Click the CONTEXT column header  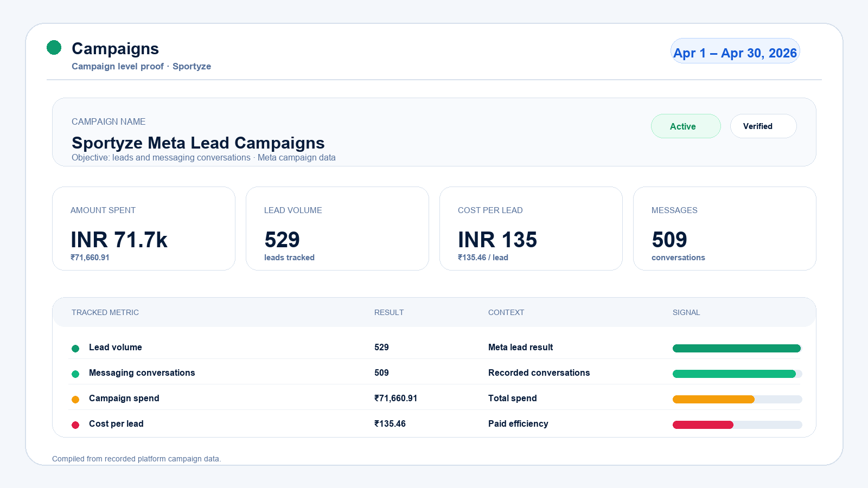pyautogui.click(x=506, y=312)
